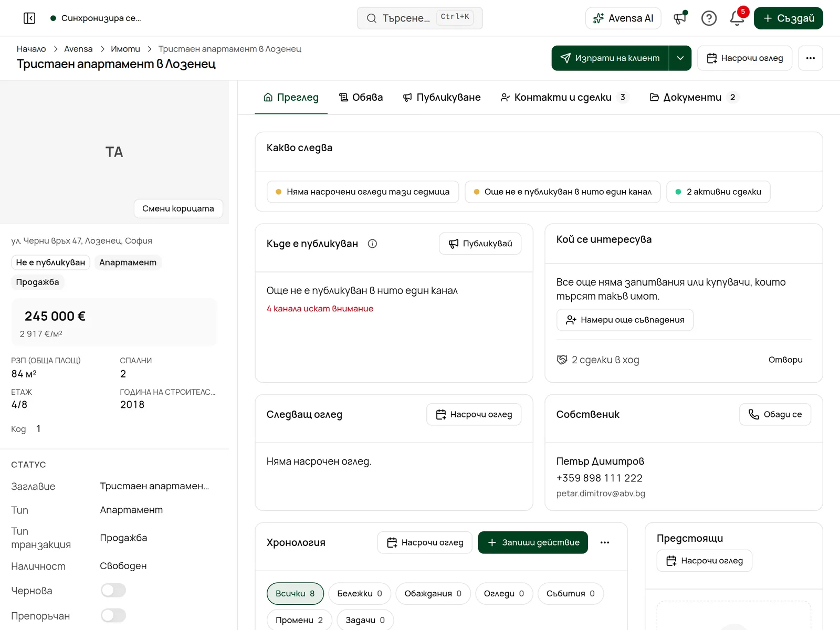Image resolution: width=840 pixels, height=630 pixels.
Task: Click 2 активни сделки chip
Action: pos(718,192)
